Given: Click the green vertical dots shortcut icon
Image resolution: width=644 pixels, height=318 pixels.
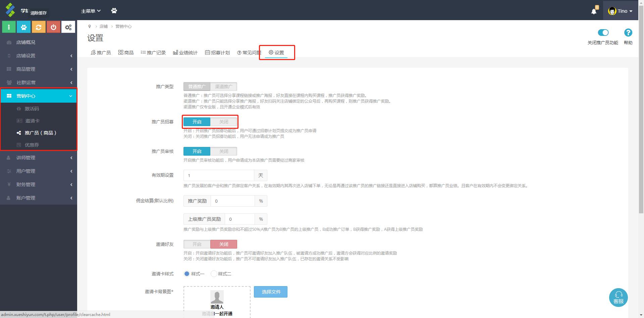Looking at the screenshot, I should (x=9, y=27).
